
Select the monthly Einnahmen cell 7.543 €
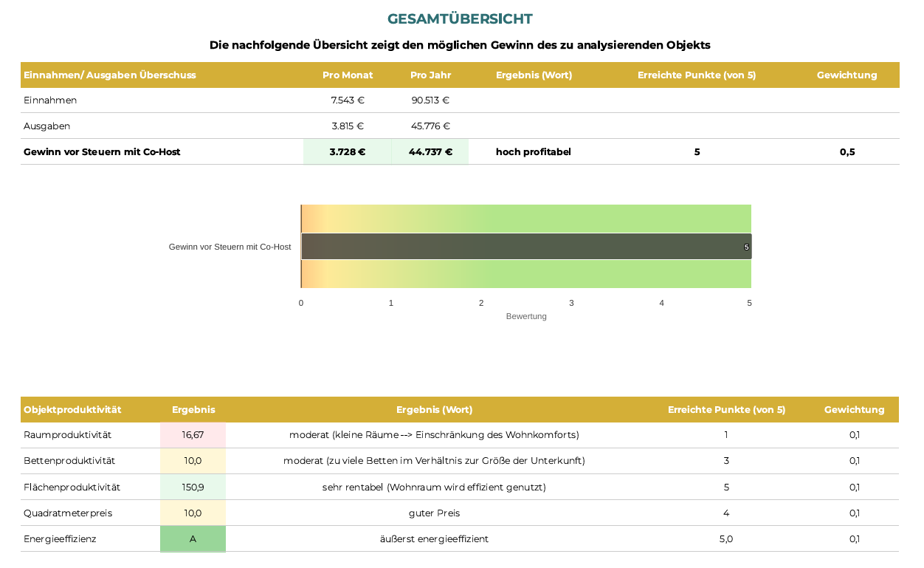click(348, 100)
